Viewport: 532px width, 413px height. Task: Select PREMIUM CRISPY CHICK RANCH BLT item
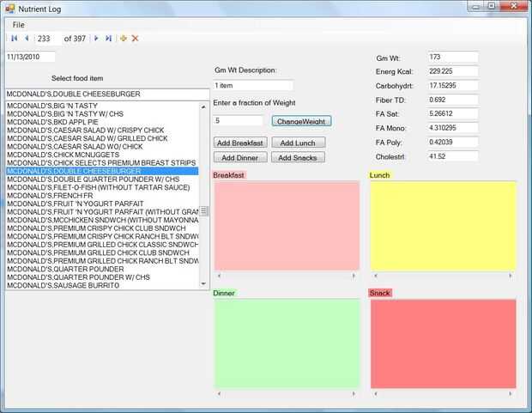click(x=102, y=236)
